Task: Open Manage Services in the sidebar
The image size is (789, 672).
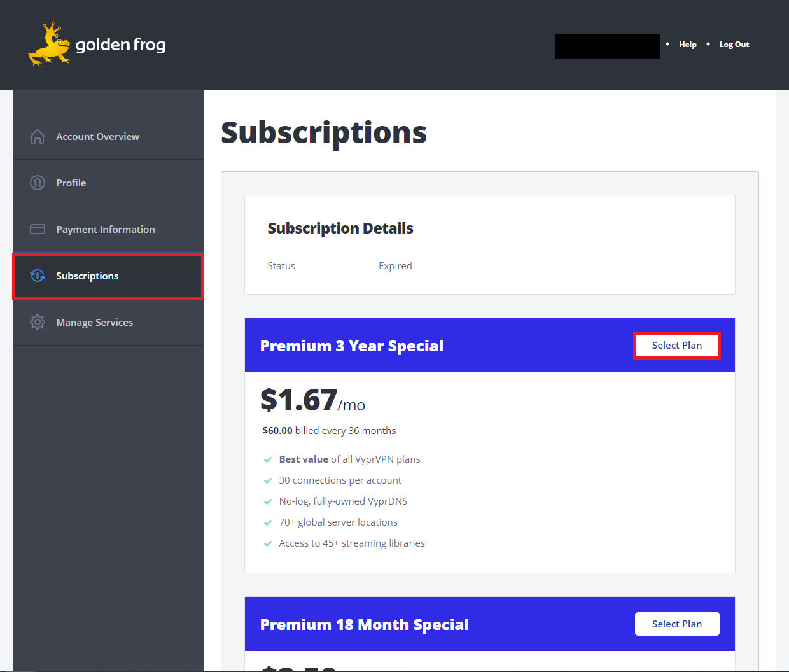Action: (x=95, y=322)
